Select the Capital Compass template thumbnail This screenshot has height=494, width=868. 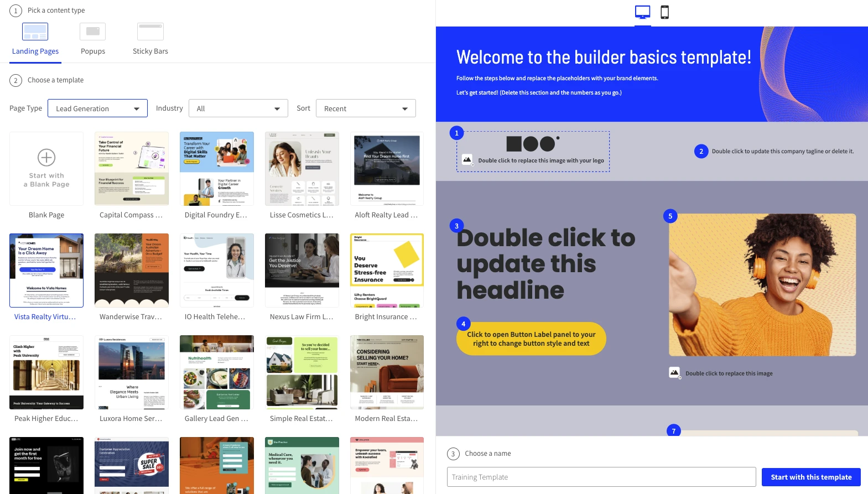point(132,169)
